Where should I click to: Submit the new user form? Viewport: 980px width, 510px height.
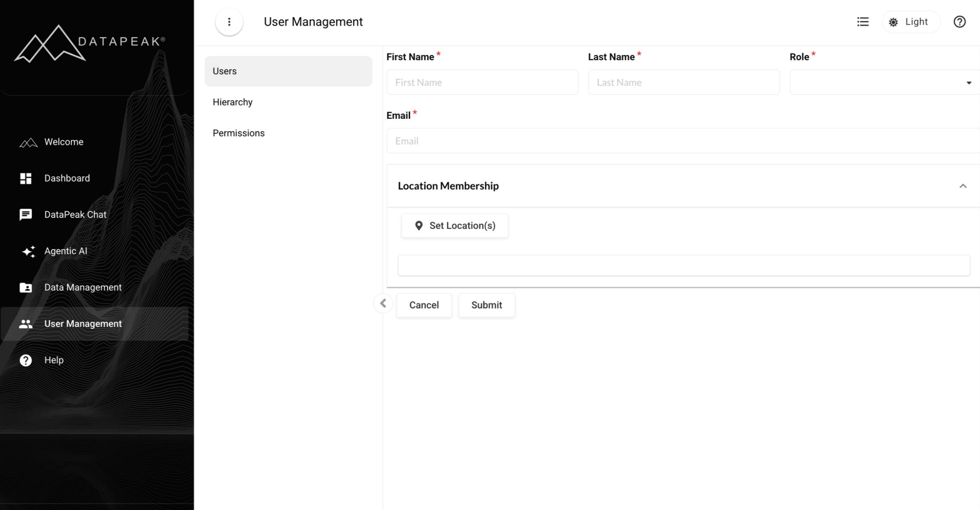[487, 305]
